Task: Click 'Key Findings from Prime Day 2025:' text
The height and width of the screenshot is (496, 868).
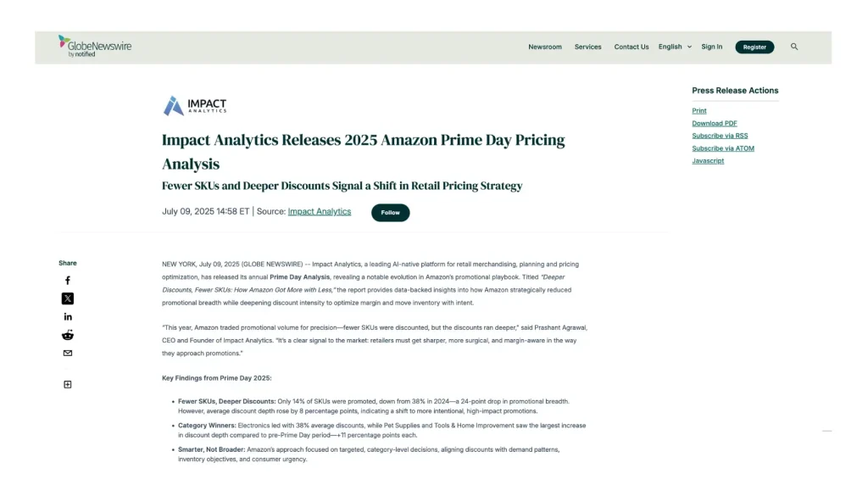Action: [x=216, y=378]
